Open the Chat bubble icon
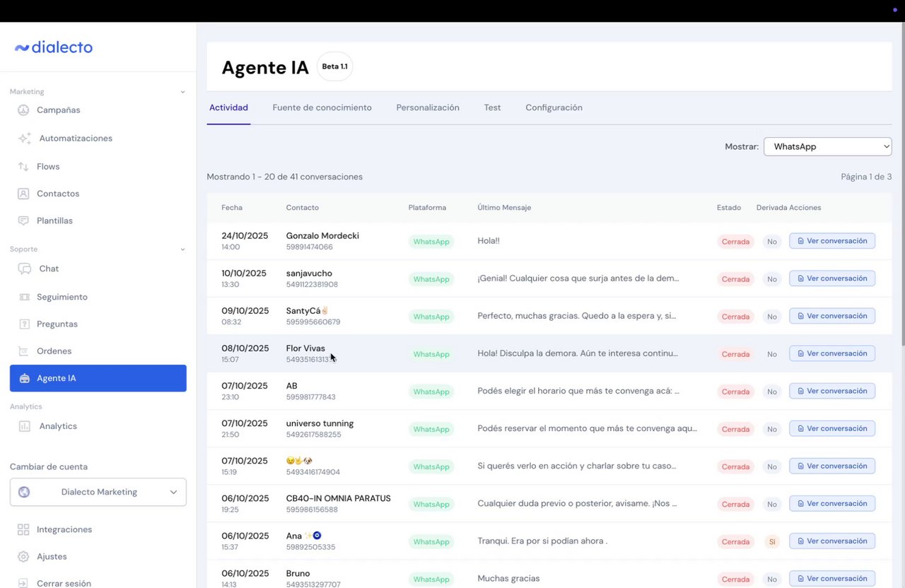The height and width of the screenshot is (588, 905). point(25,269)
